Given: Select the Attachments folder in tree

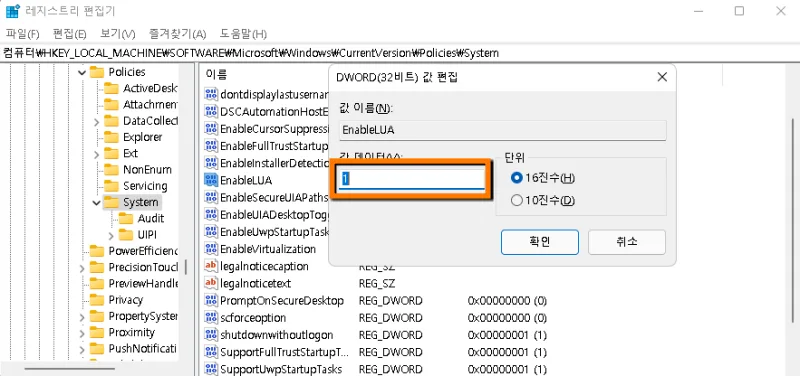Looking at the screenshot, I should (150, 105).
